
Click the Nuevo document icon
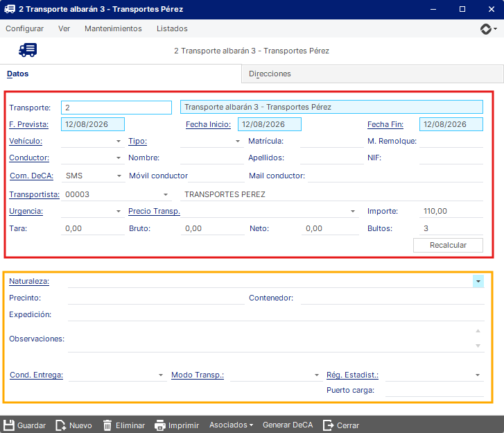61,425
